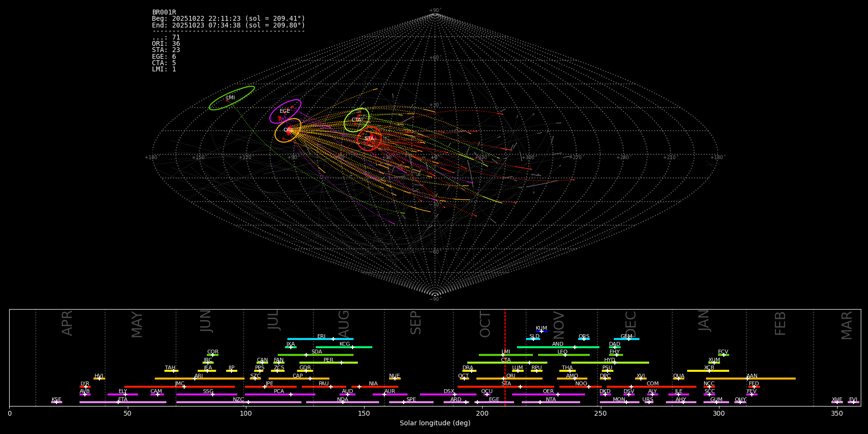Click the AAN shower bar in timeline

pos(751,379)
